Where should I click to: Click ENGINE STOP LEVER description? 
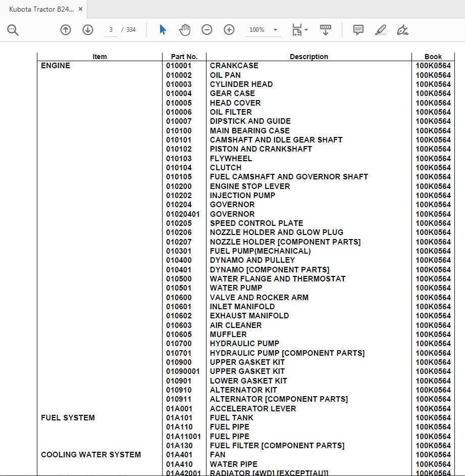click(250, 186)
